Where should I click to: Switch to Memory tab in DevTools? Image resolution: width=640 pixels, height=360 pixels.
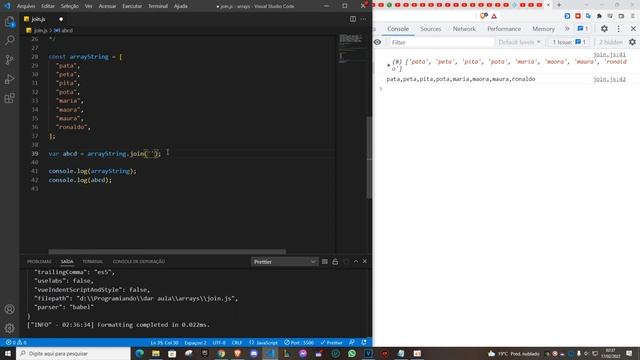coord(543,29)
